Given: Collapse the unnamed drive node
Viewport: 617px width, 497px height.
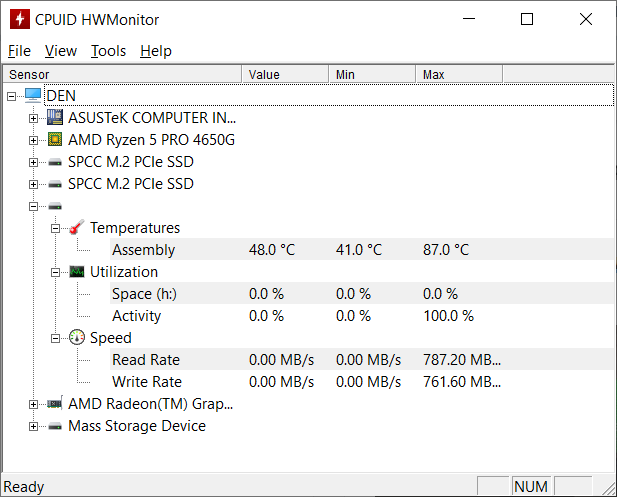Looking at the screenshot, I should click(x=33, y=206).
